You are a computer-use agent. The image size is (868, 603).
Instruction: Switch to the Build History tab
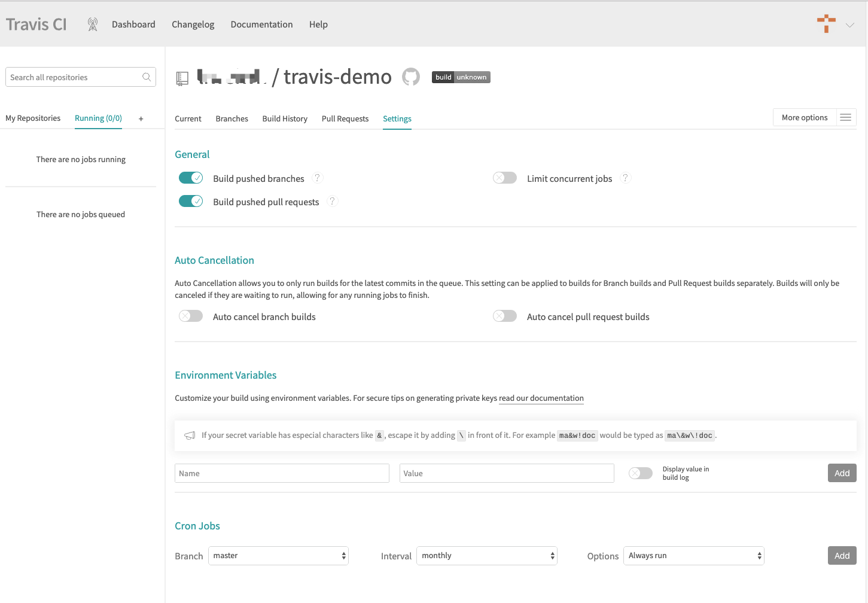285,118
